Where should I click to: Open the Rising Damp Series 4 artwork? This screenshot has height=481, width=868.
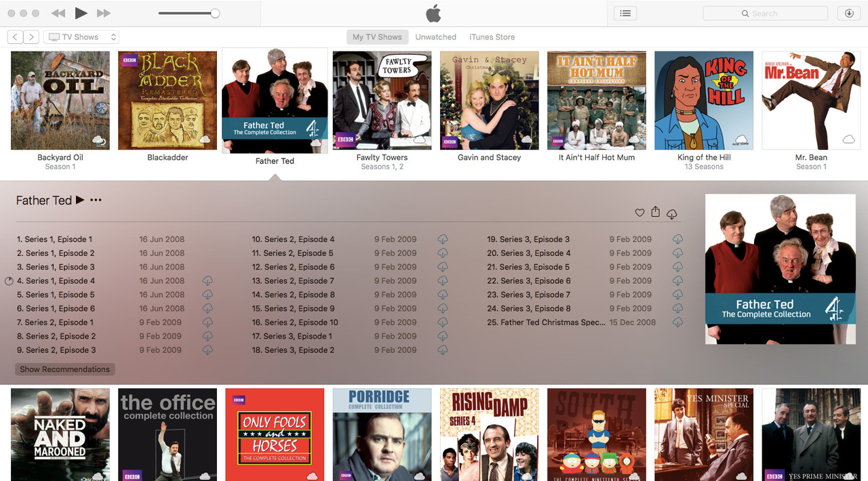[489, 434]
